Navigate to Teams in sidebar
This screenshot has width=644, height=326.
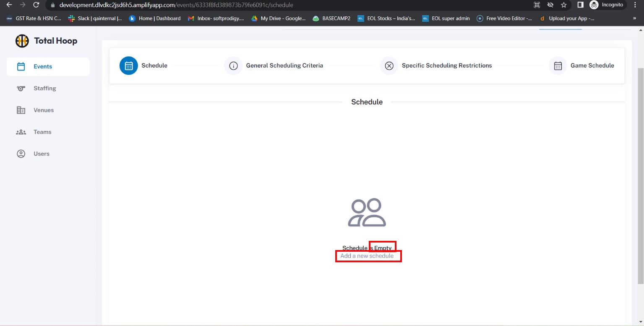click(48, 132)
